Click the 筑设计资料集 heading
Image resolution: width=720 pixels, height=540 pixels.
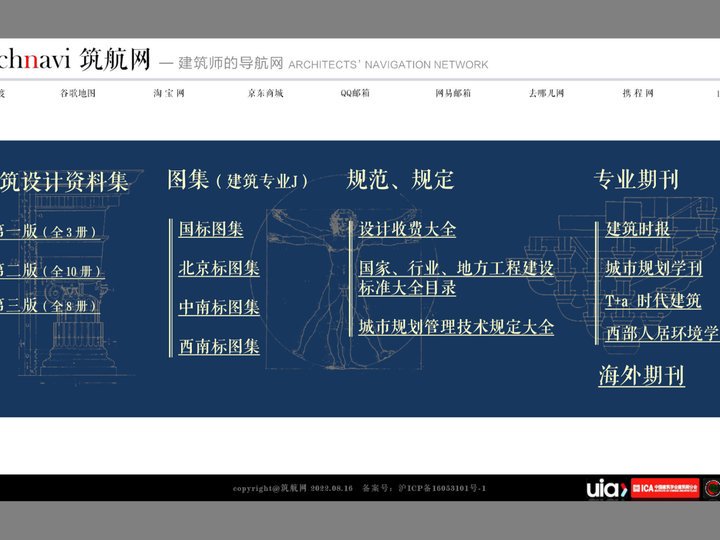point(64,182)
